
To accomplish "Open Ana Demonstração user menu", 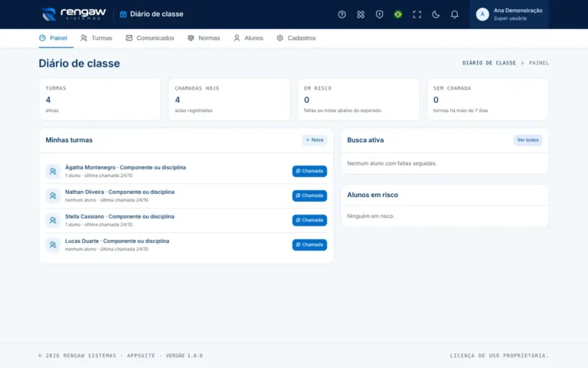I will point(509,15).
